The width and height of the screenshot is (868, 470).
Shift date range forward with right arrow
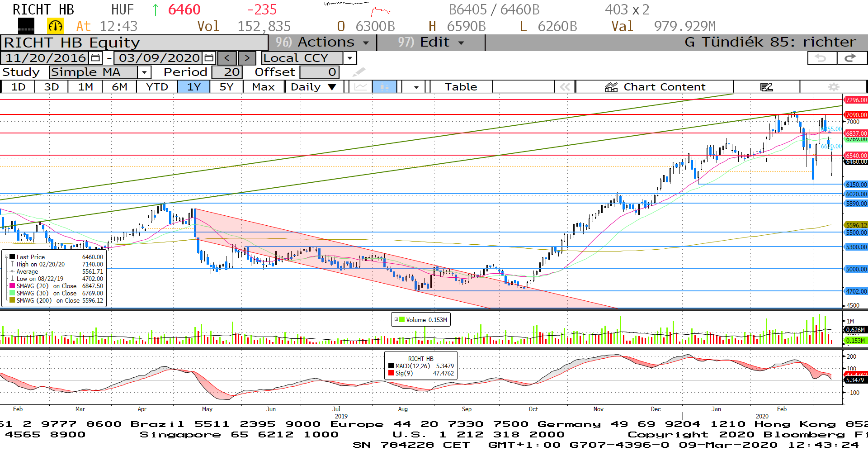click(247, 58)
